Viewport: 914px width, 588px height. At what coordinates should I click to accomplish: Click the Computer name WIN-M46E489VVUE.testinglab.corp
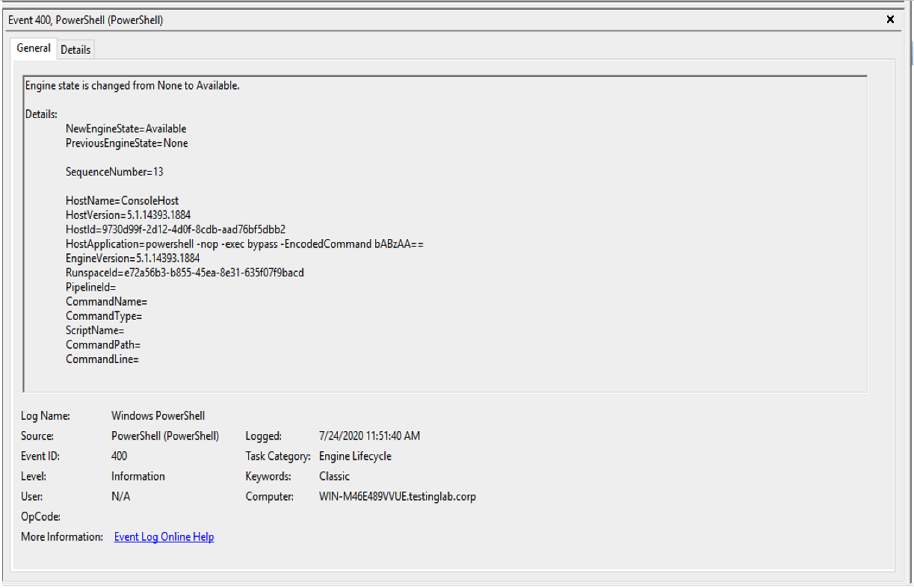click(398, 496)
